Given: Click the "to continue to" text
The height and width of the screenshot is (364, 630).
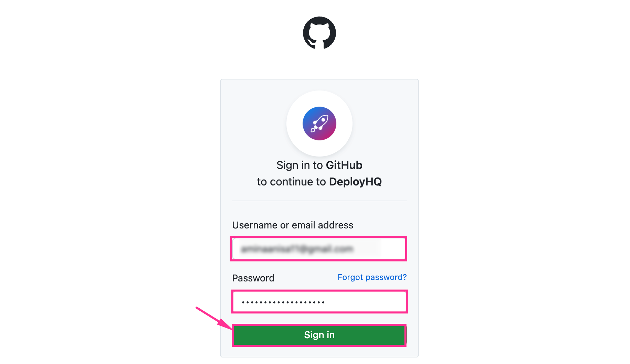Looking at the screenshot, I should [291, 182].
